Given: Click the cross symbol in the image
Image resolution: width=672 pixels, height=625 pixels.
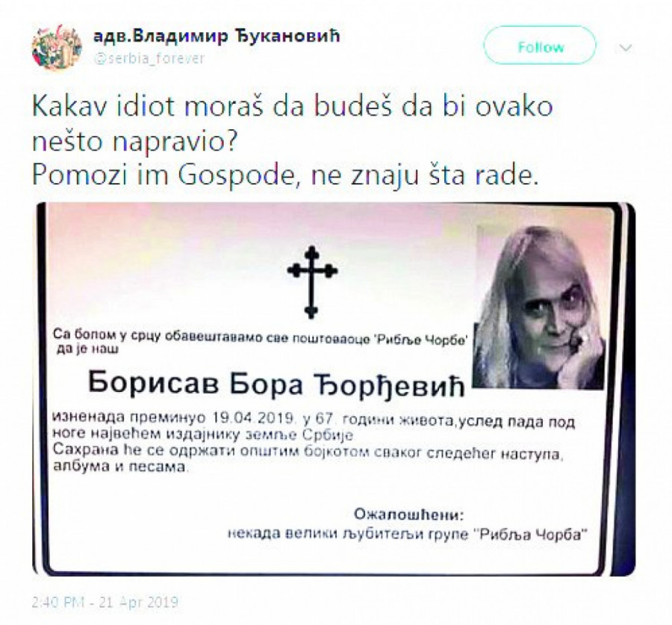Looking at the screenshot, I should 312,282.
